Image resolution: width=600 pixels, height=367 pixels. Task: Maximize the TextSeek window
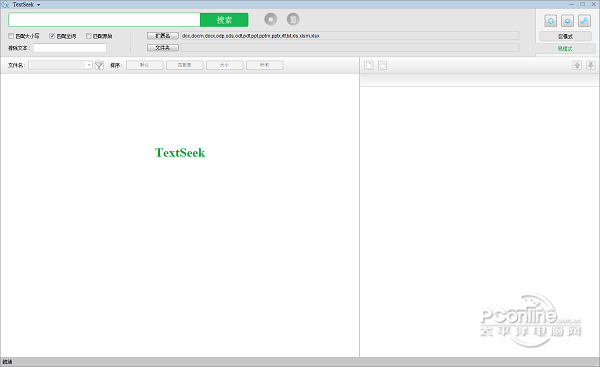(x=582, y=4)
